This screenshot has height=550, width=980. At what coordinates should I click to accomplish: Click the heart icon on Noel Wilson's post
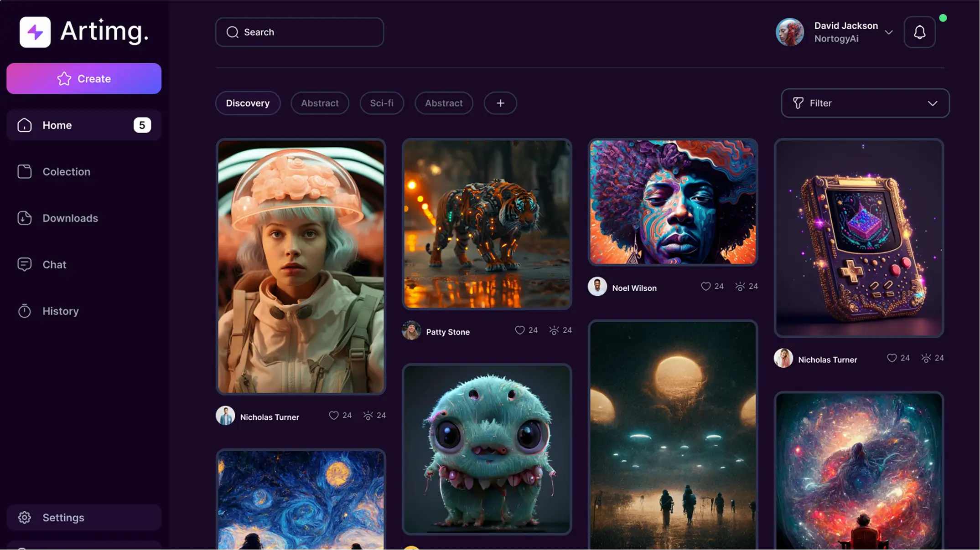pos(705,287)
